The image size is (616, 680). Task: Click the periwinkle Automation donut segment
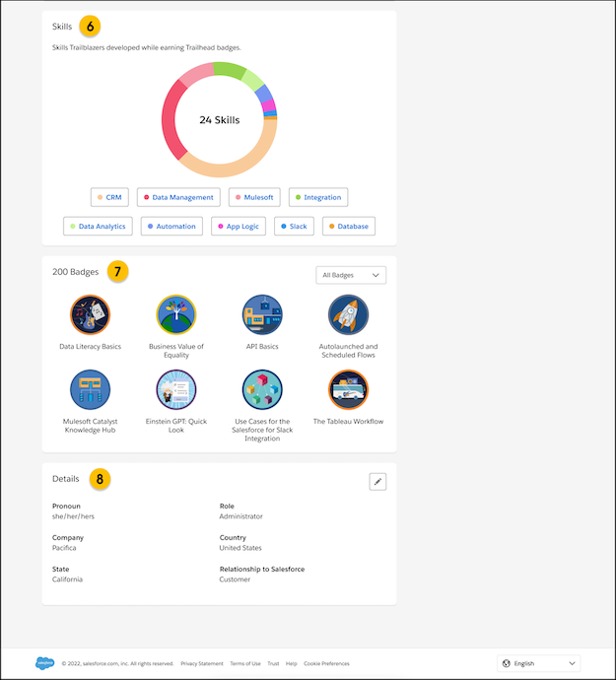pyautogui.click(x=264, y=93)
